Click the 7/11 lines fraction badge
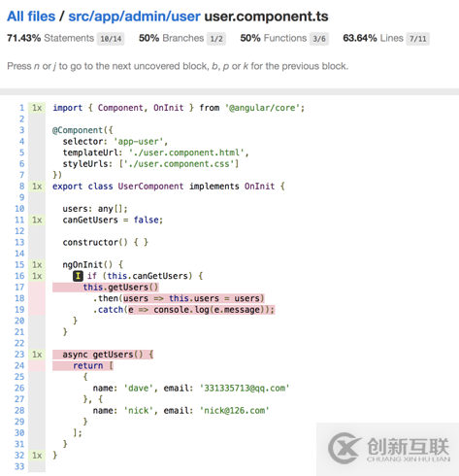 [418, 39]
